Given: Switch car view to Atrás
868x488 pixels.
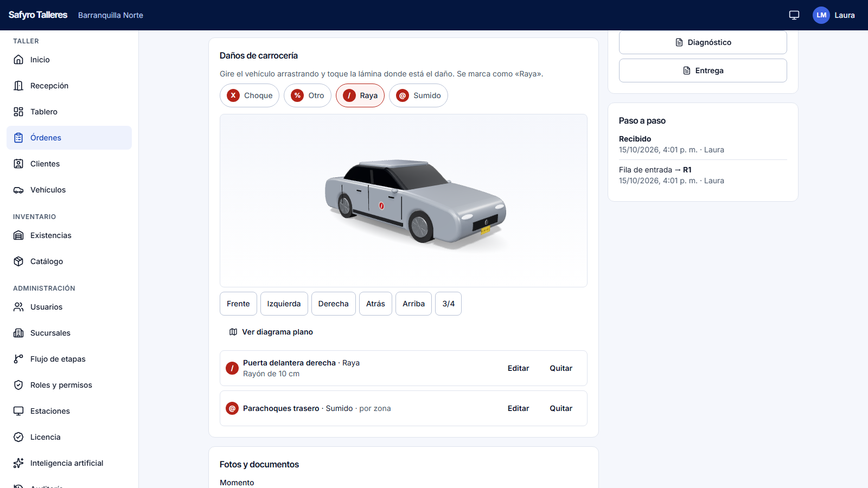Looking at the screenshot, I should click(x=375, y=304).
